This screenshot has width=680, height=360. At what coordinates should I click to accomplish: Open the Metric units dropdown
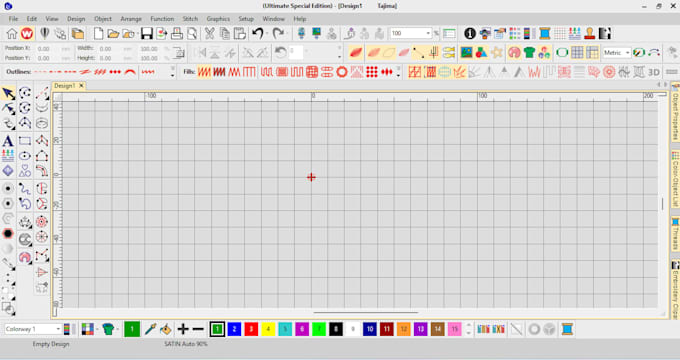tap(627, 53)
